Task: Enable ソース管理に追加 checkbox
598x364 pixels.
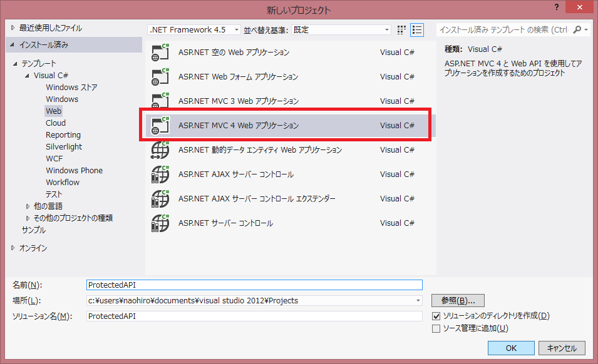Action: (436, 328)
